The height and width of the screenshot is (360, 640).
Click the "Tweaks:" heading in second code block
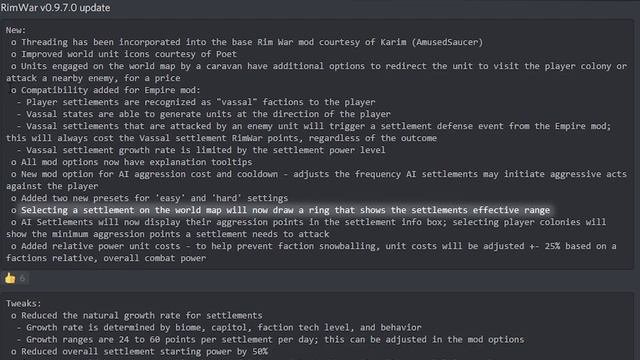(x=24, y=304)
